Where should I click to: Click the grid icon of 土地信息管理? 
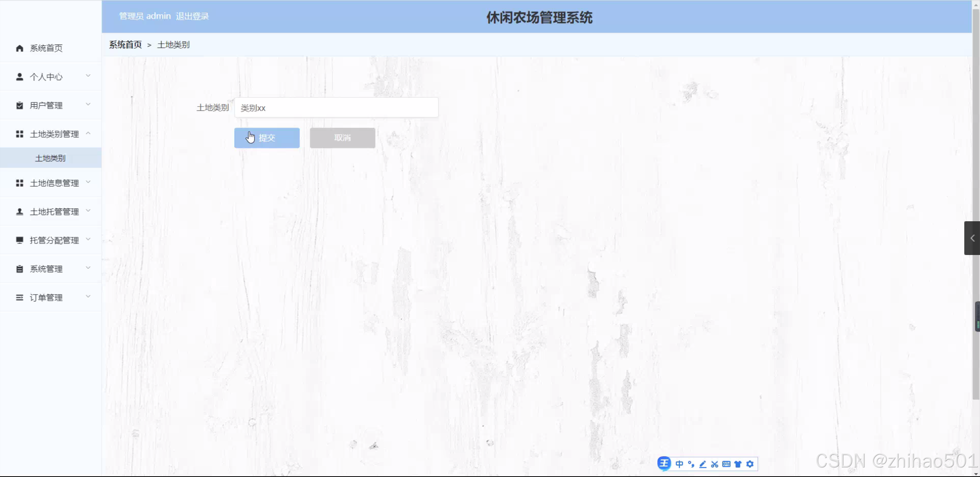pos(19,183)
